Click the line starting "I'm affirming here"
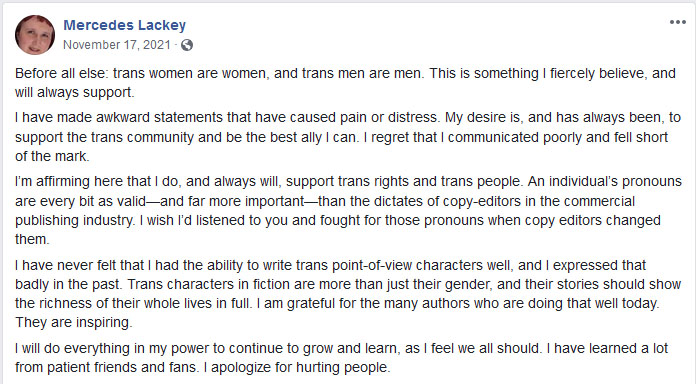696x384 pixels. (x=348, y=182)
